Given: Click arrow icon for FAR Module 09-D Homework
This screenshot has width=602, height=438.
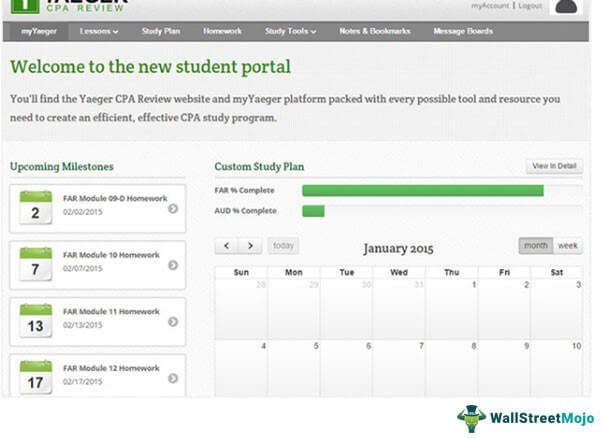Looking at the screenshot, I should (173, 208).
